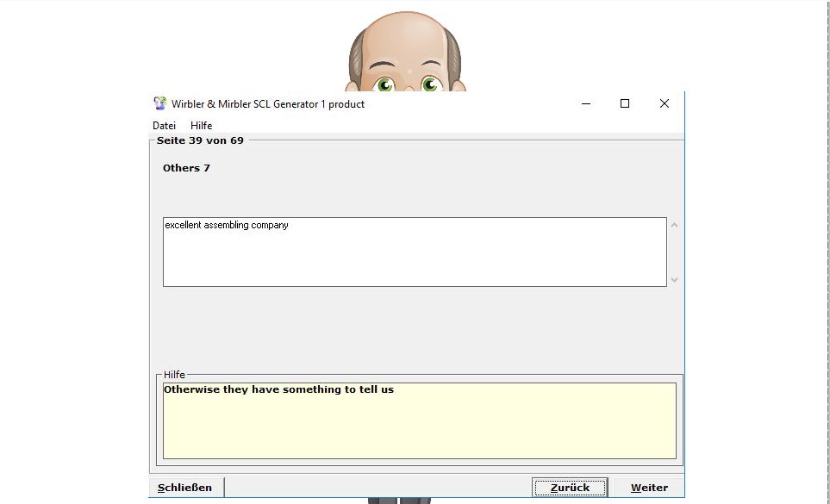Close the SCL Generator window

click(664, 104)
